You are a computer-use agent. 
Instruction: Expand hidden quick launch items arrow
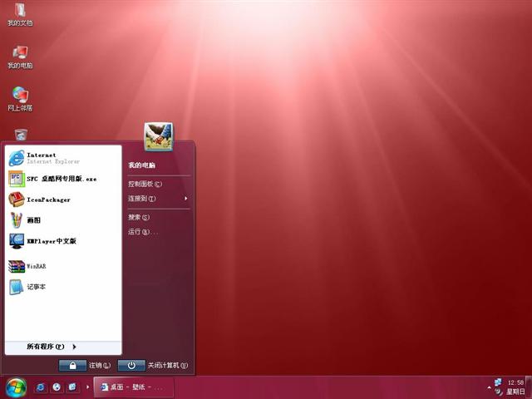tap(87, 387)
